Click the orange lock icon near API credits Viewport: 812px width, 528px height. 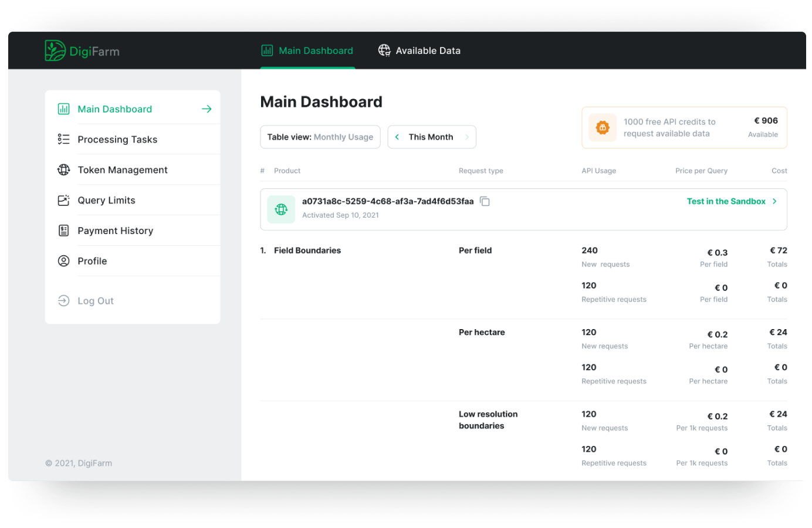pyautogui.click(x=603, y=127)
